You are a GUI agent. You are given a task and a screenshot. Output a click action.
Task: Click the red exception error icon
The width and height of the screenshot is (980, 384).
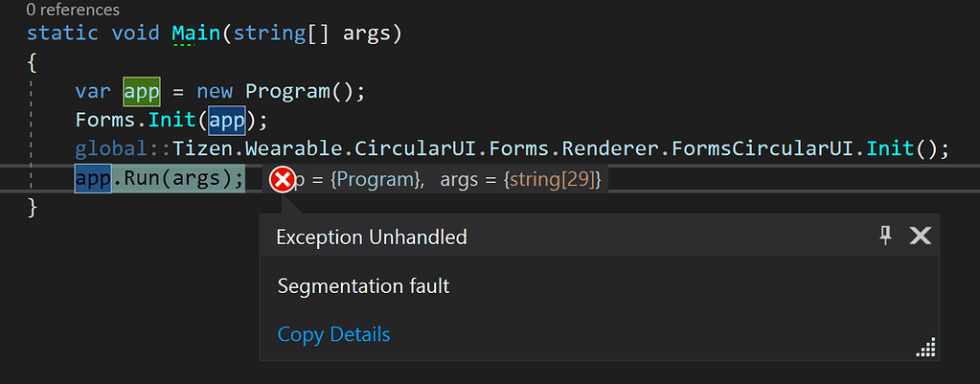pyautogui.click(x=283, y=180)
